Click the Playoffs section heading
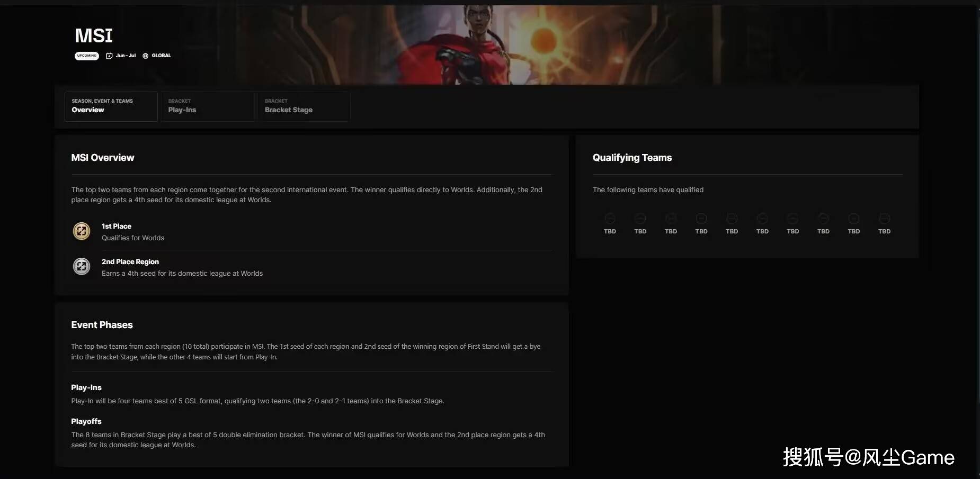The height and width of the screenshot is (479, 980). 86,421
